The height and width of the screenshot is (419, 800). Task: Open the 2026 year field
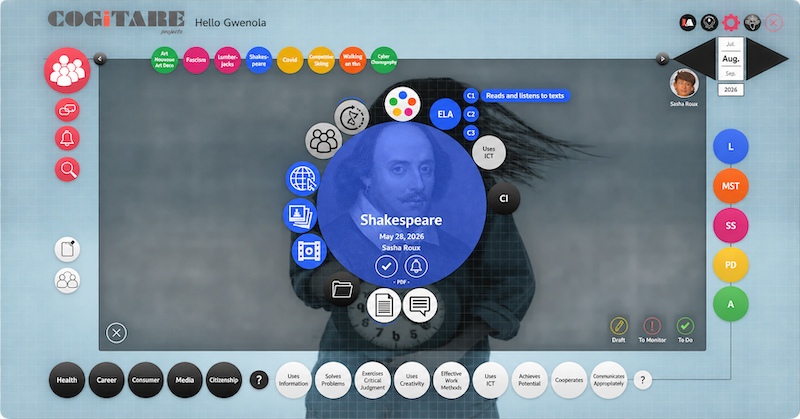click(731, 90)
